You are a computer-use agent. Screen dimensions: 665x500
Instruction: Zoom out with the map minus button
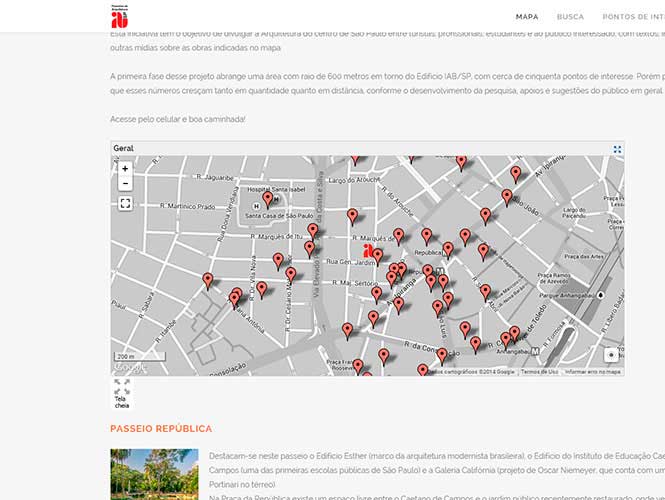coord(125,183)
